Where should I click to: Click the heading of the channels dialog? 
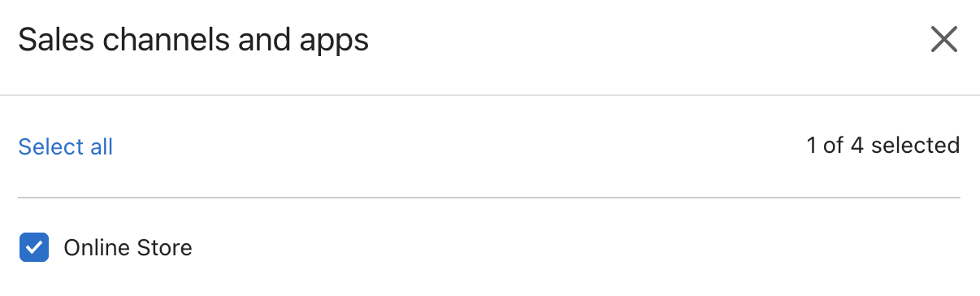pyautogui.click(x=193, y=40)
